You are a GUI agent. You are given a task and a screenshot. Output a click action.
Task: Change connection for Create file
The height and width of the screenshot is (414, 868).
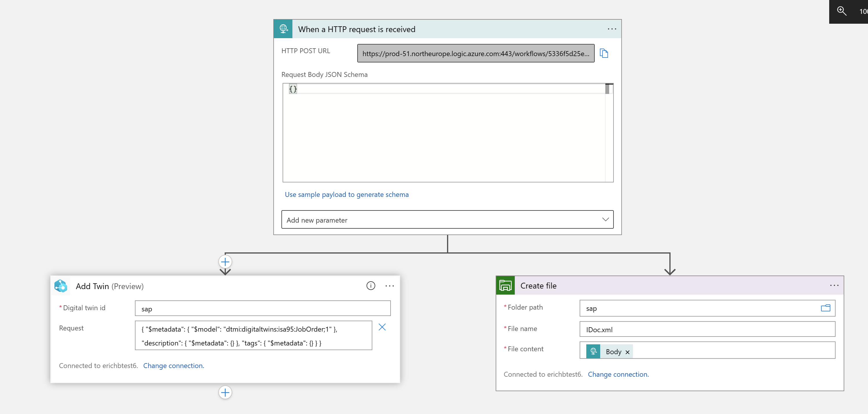point(618,374)
